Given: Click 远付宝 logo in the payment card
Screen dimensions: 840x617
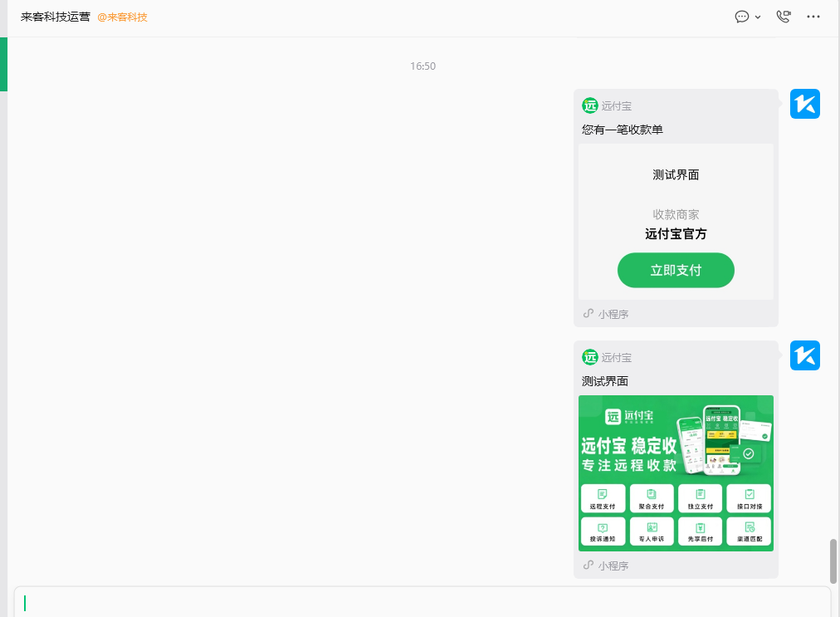Looking at the screenshot, I should (x=590, y=105).
